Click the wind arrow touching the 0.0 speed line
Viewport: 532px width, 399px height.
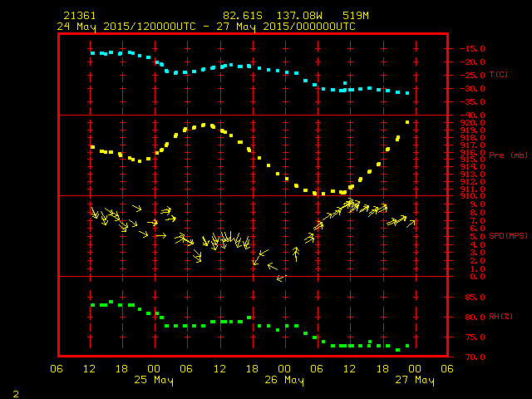(281, 278)
